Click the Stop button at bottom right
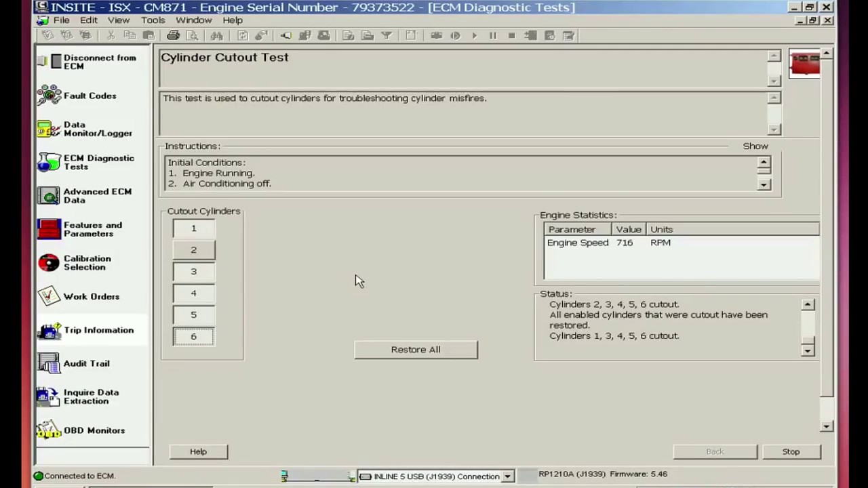868x488 pixels. coord(791,451)
